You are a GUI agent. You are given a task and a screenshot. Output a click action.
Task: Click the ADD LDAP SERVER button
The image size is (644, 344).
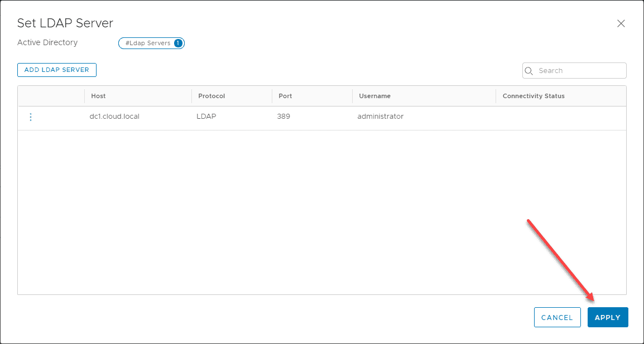tap(56, 70)
